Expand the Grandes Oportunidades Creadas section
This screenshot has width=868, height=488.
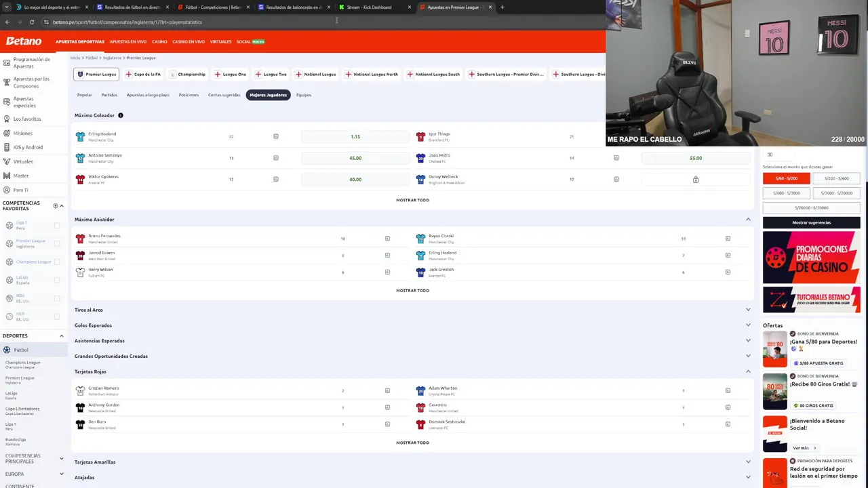(748, 356)
